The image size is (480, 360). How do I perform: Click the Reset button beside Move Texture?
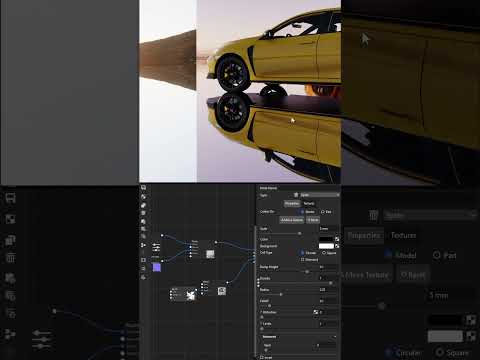(313, 220)
